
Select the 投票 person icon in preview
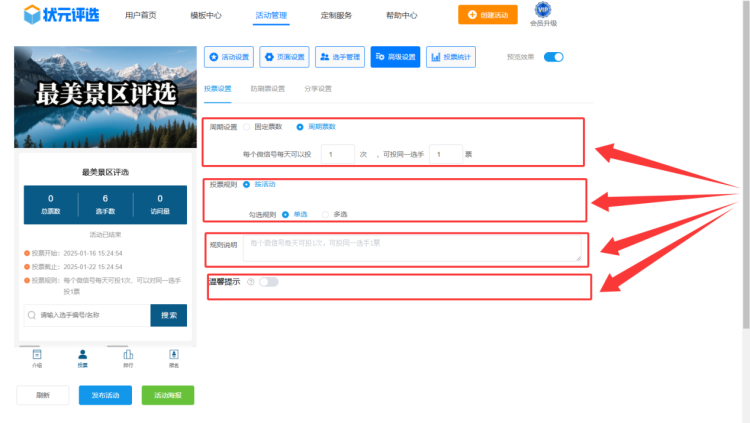click(82, 354)
